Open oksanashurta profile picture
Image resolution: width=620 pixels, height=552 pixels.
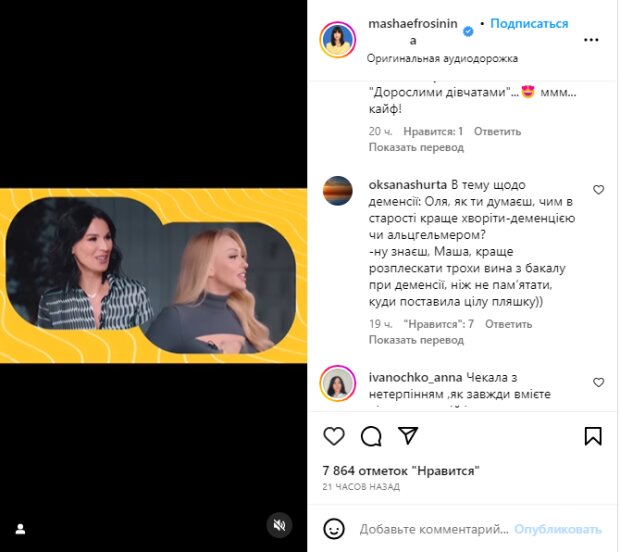point(338,191)
